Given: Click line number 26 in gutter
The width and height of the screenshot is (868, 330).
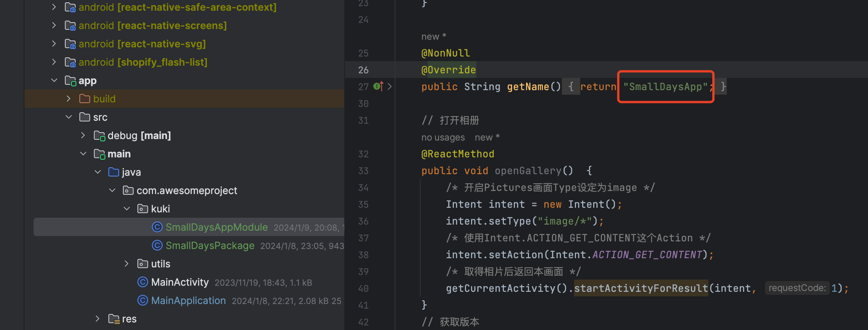Looking at the screenshot, I should point(363,70).
